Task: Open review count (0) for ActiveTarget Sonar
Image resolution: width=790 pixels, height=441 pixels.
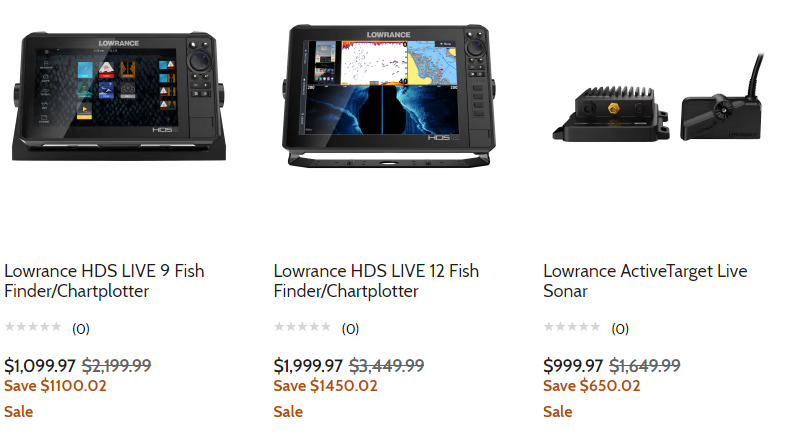Action: point(620,329)
